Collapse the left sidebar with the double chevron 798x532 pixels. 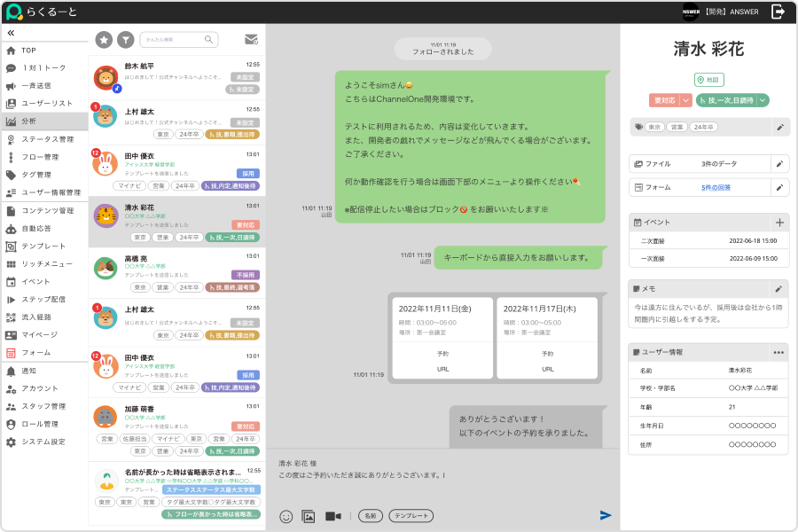pos(12,33)
